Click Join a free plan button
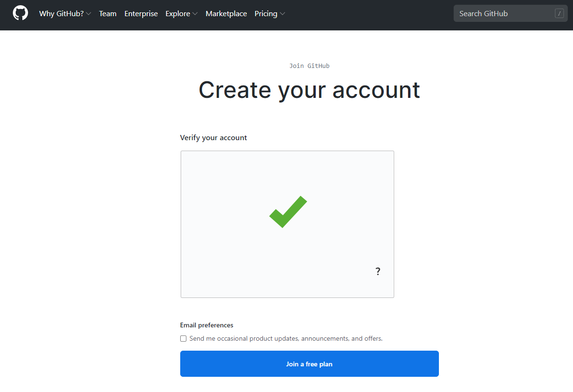Viewport: 573px width, 392px height. coord(309,364)
